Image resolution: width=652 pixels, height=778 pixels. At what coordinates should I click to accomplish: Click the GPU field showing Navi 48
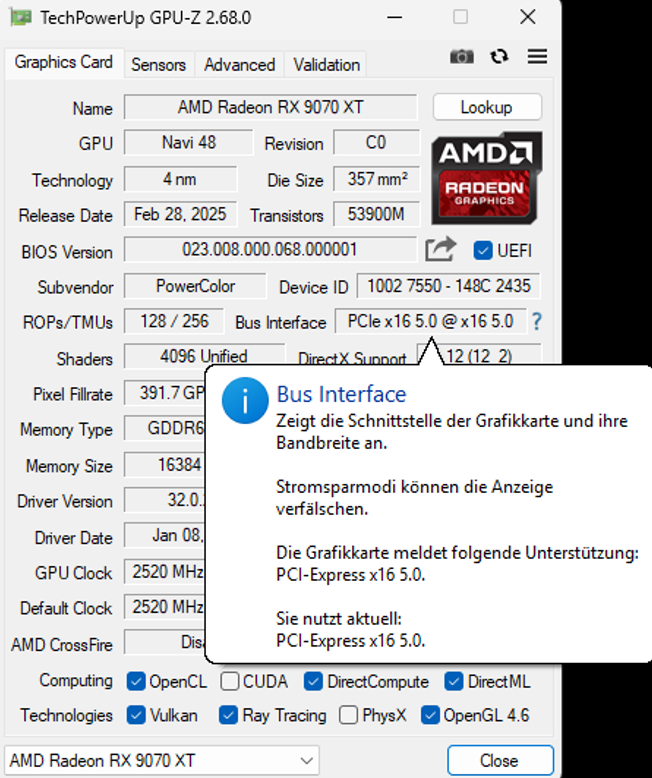189,142
